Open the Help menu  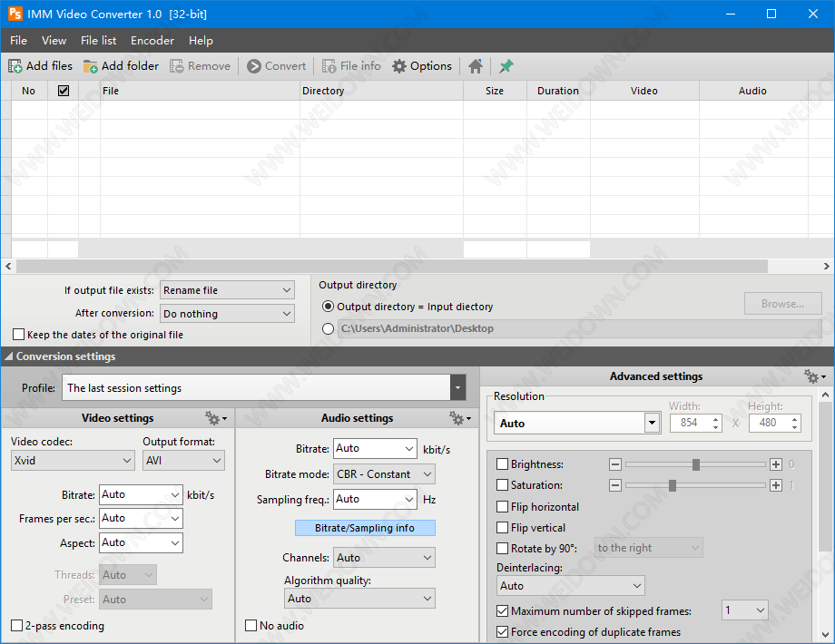201,41
